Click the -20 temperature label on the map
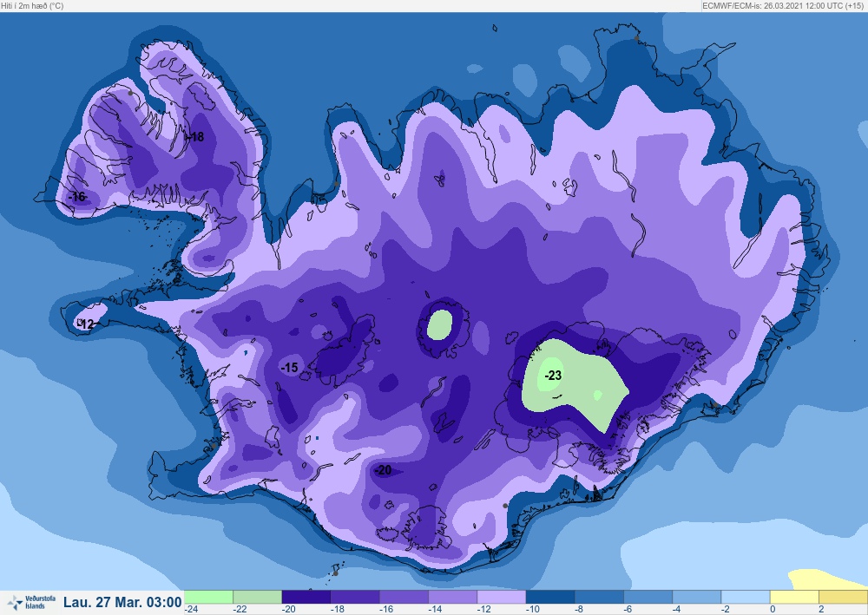 point(383,470)
